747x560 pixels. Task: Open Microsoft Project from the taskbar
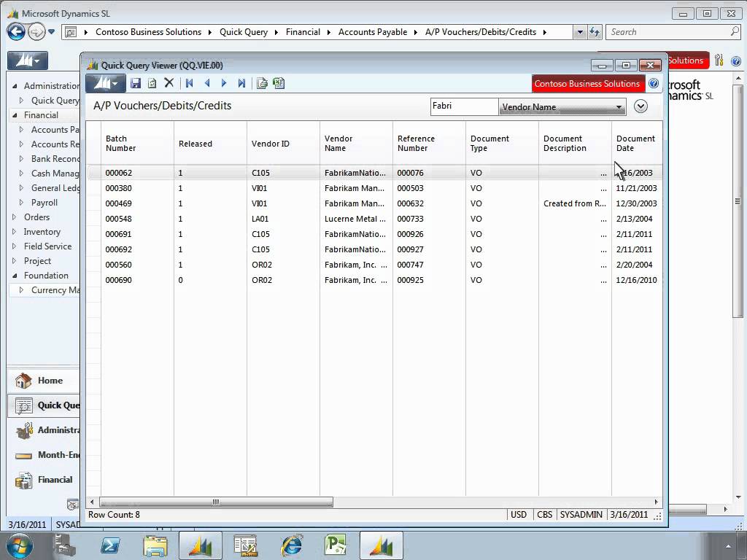[x=336, y=545]
